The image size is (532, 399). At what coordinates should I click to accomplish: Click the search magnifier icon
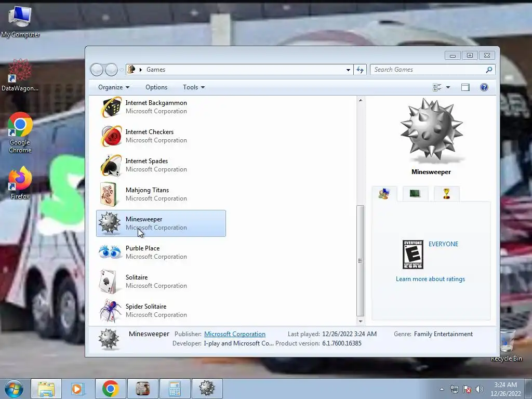point(489,70)
